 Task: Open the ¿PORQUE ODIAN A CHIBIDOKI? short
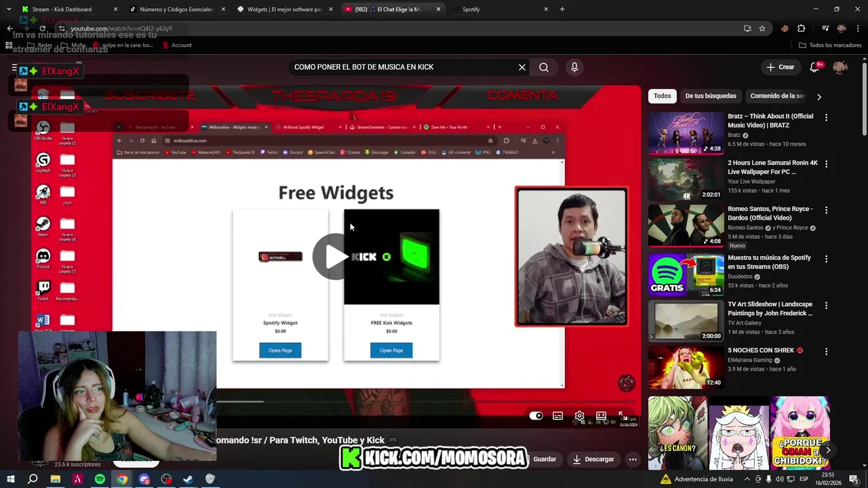800,433
